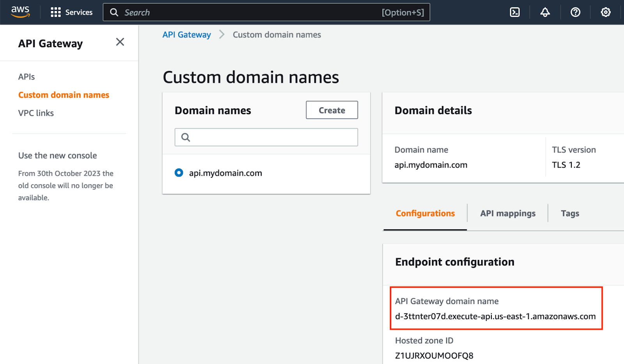
Task: Focus the domain names filter field
Action: [273, 137]
